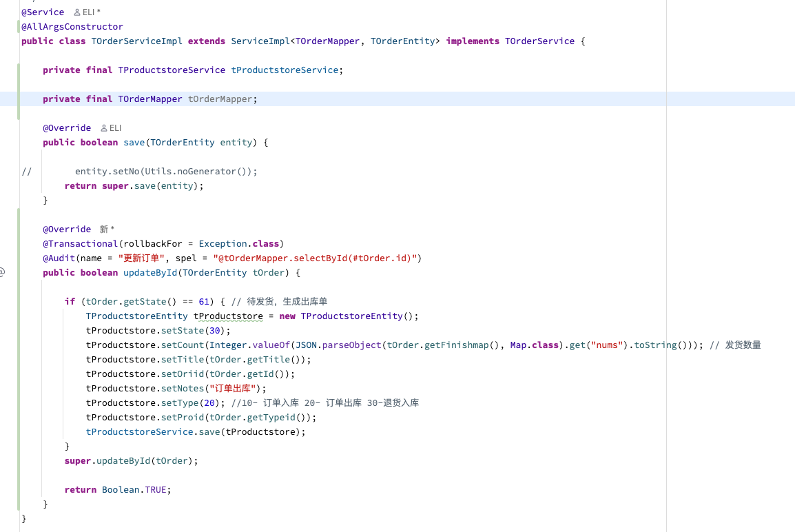Click the ELI author hint above save method

coord(110,128)
